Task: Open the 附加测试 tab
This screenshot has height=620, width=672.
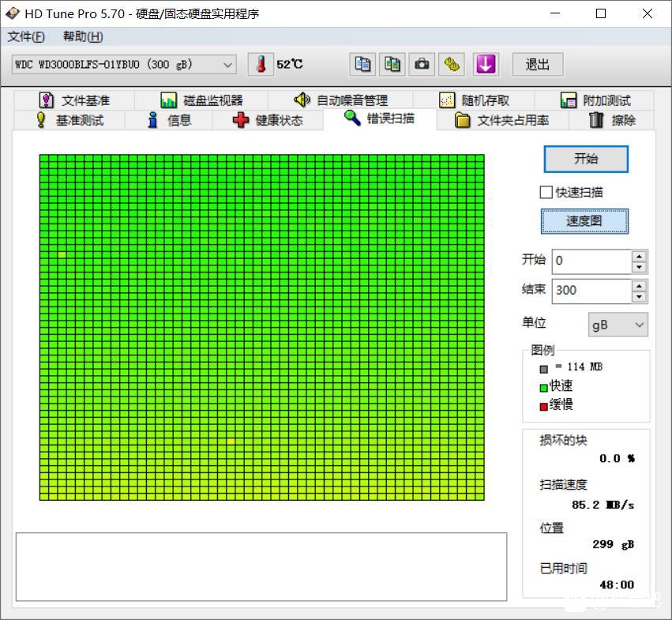Action: pyautogui.click(x=595, y=100)
